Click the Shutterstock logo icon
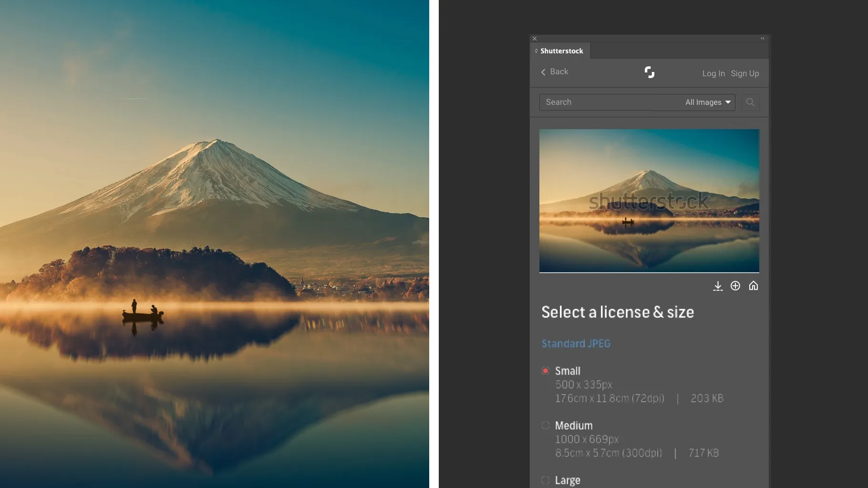 650,72
